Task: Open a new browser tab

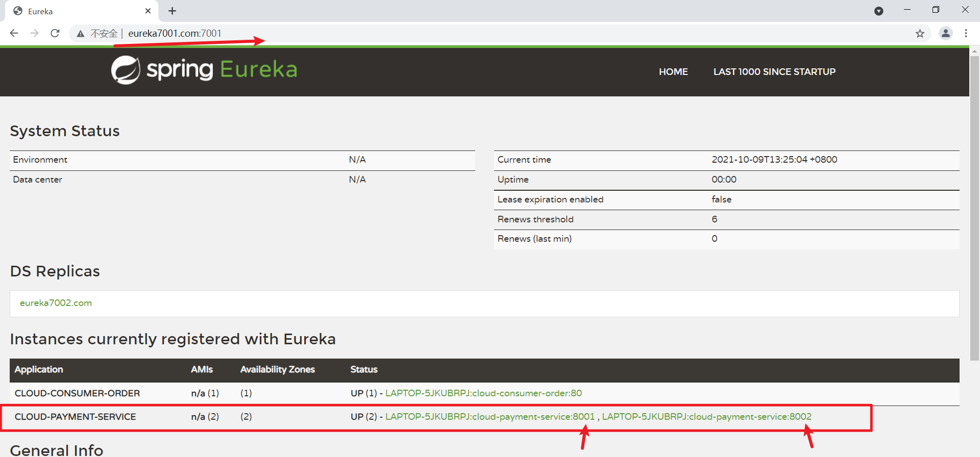Action: click(173, 11)
